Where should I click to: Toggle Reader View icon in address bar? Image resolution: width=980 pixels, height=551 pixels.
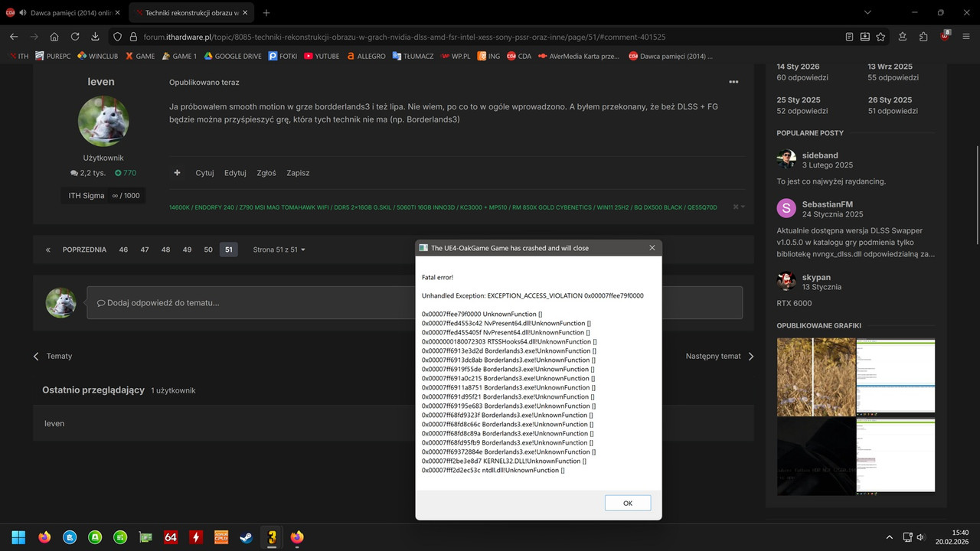pyautogui.click(x=850, y=37)
